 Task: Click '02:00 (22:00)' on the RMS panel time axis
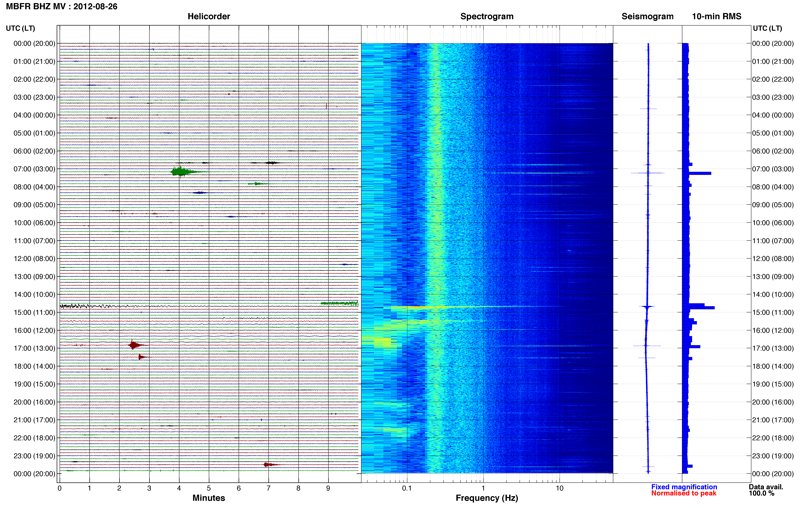point(773,79)
